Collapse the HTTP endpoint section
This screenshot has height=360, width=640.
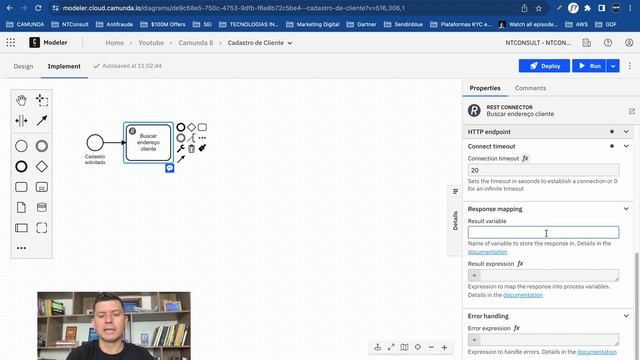click(x=626, y=131)
